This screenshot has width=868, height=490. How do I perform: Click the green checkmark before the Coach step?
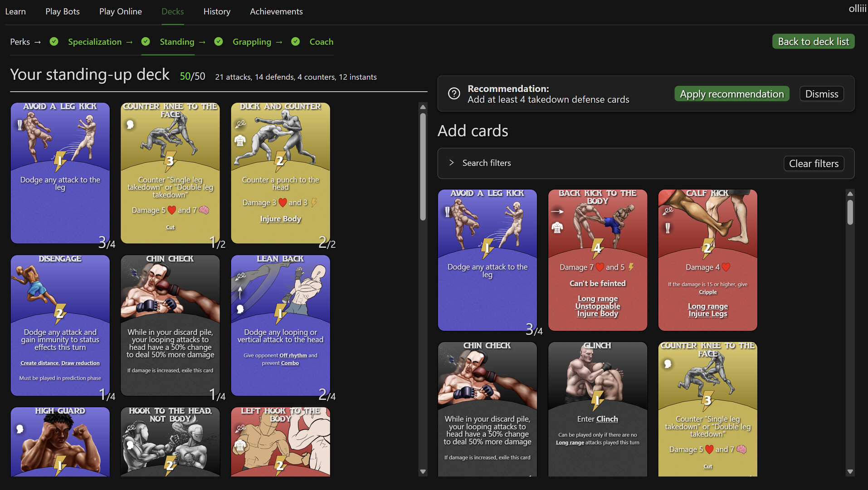click(x=295, y=41)
